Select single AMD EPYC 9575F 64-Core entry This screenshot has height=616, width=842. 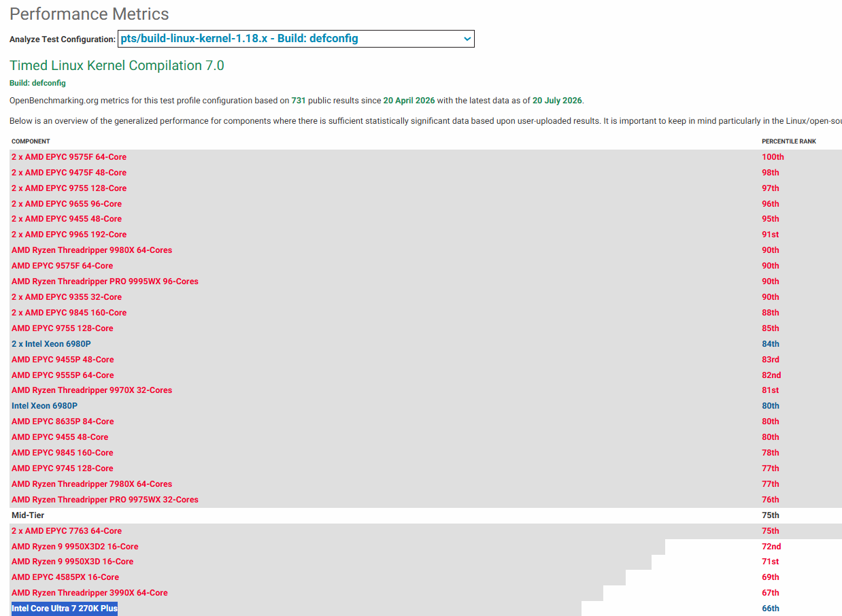(62, 266)
